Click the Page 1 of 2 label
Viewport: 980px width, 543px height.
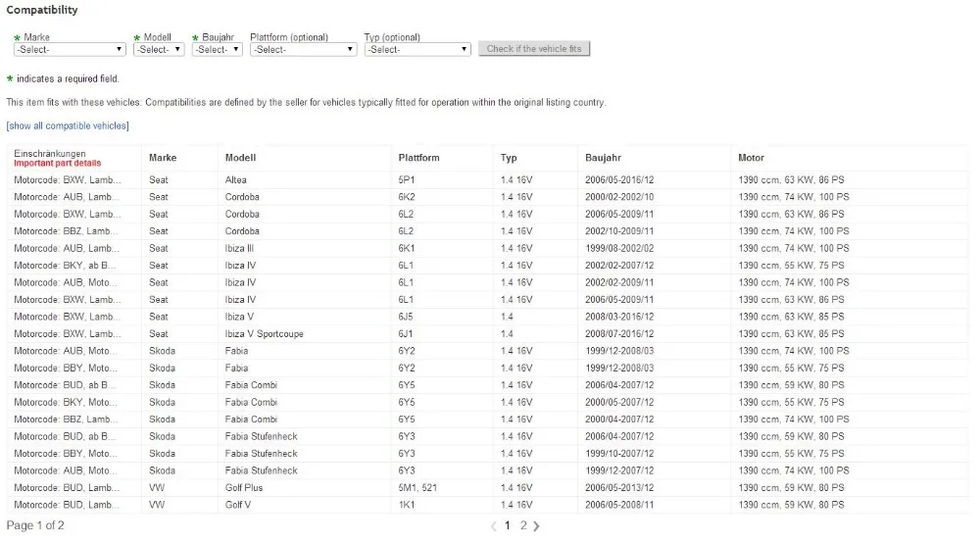point(35,525)
